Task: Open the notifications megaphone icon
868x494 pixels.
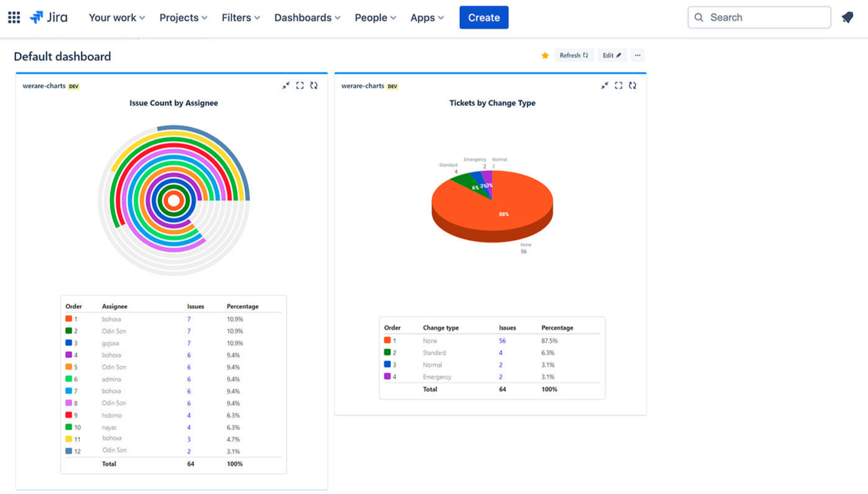Action: click(x=848, y=17)
